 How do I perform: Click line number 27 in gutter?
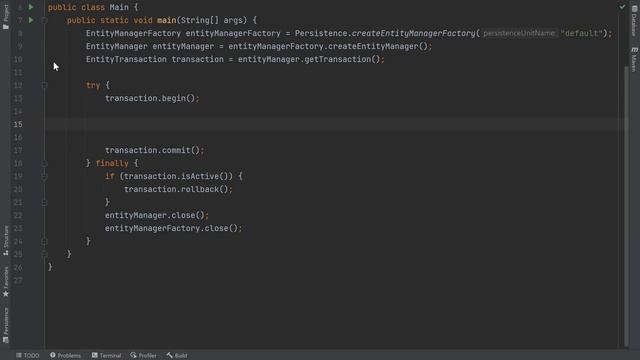click(x=18, y=280)
